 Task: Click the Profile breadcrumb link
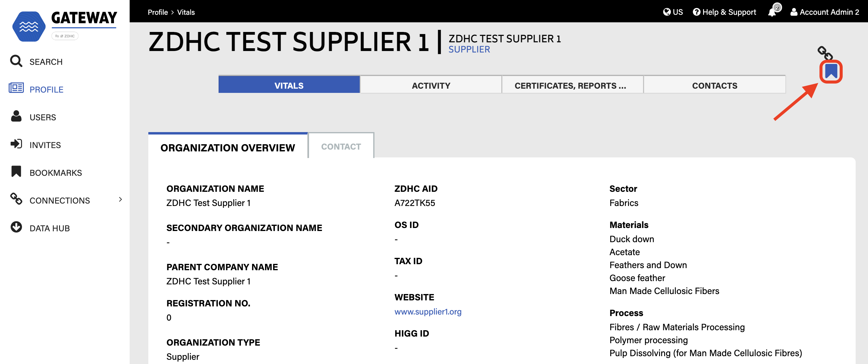coord(157,12)
